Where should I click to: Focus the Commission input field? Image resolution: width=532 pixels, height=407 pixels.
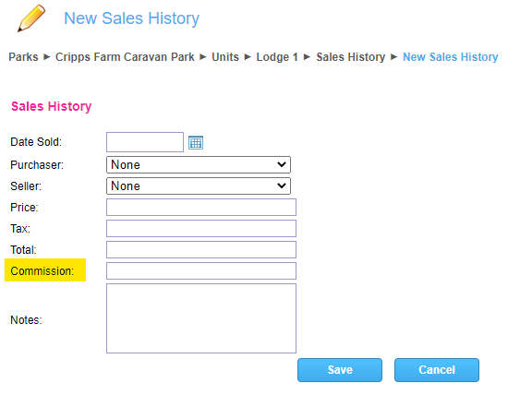[x=201, y=271]
